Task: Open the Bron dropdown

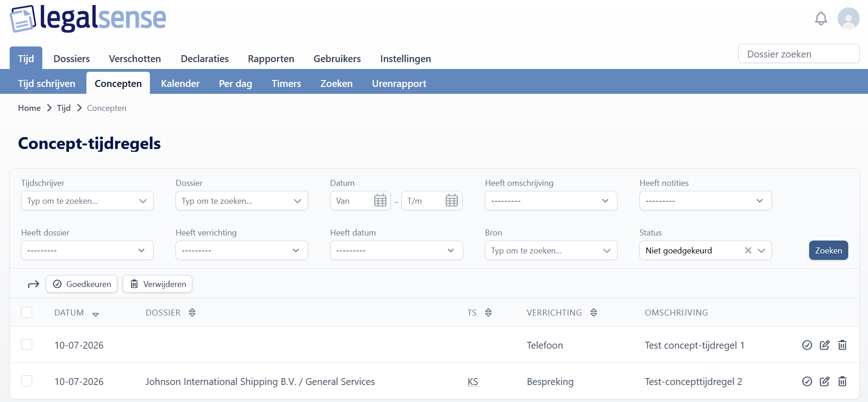Action: pyautogui.click(x=551, y=250)
